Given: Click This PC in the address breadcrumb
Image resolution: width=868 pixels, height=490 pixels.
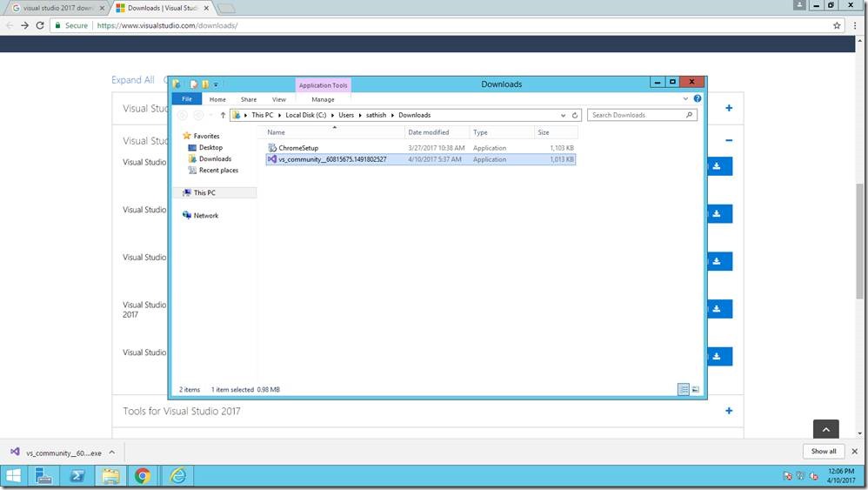Looking at the screenshot, I should coord(262,115).
